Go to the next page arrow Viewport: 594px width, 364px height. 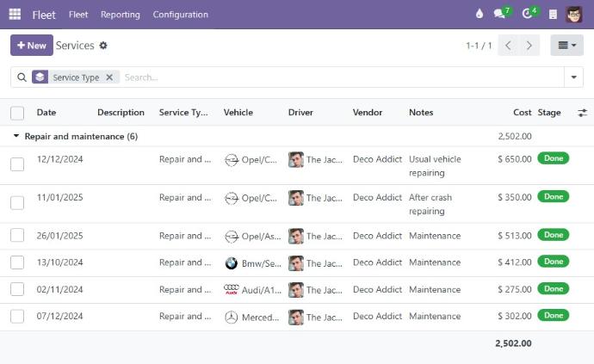coord(529,46)
